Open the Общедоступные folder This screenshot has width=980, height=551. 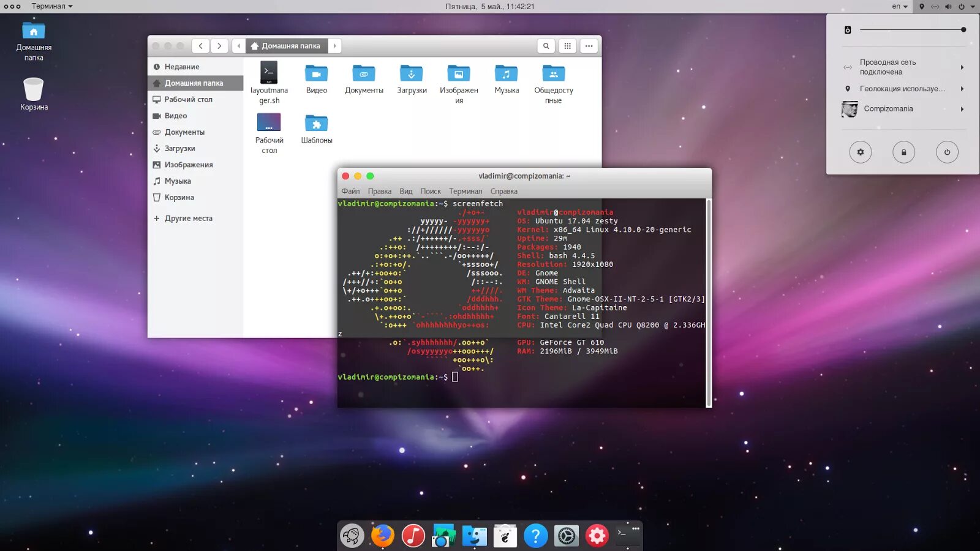(x=554, y=84)
